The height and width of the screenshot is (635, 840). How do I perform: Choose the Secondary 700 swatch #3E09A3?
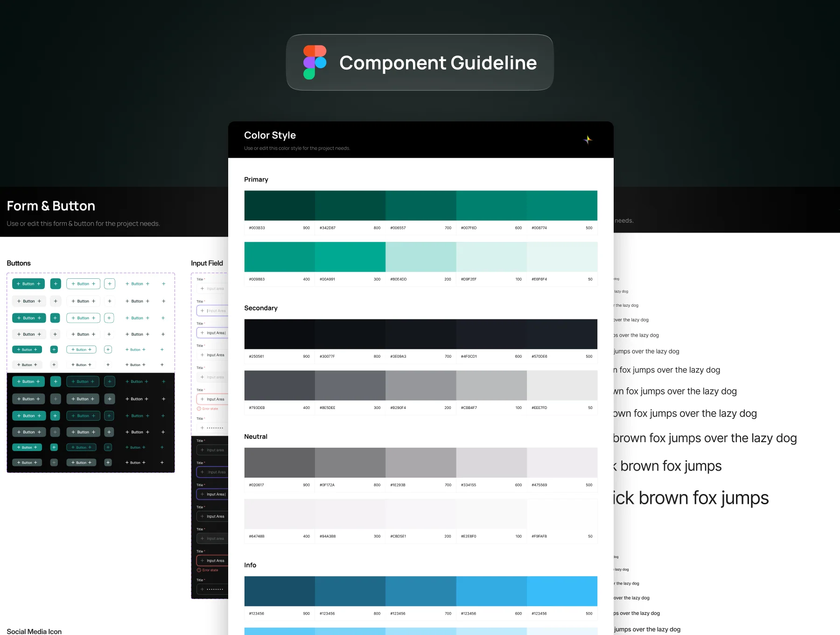(421, 334)
